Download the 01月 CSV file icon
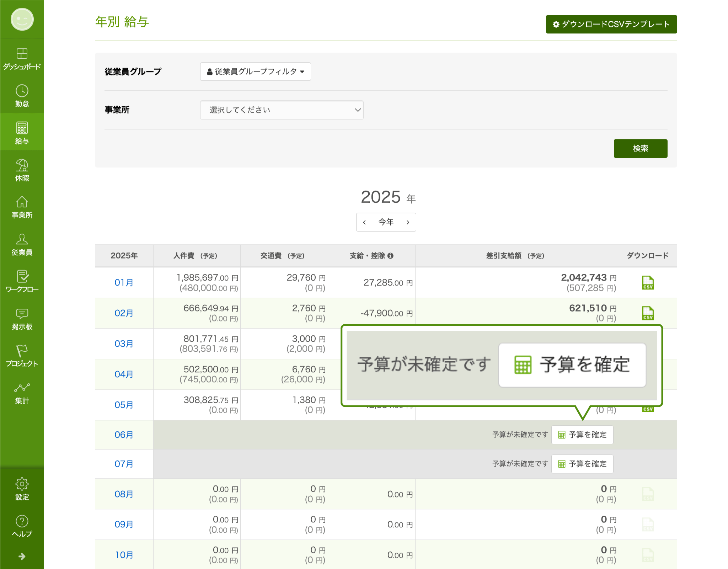Image resolution: width=728 pixels, height=569 pixels. click(648, 283)
